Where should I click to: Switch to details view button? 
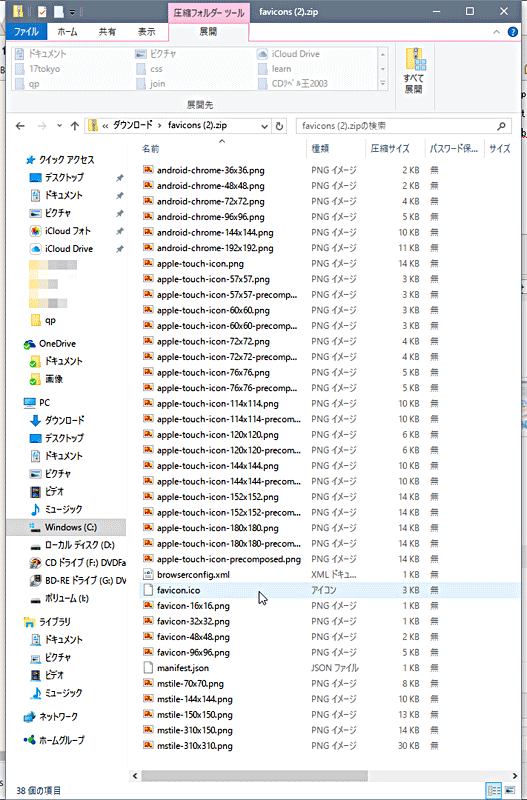494,790
